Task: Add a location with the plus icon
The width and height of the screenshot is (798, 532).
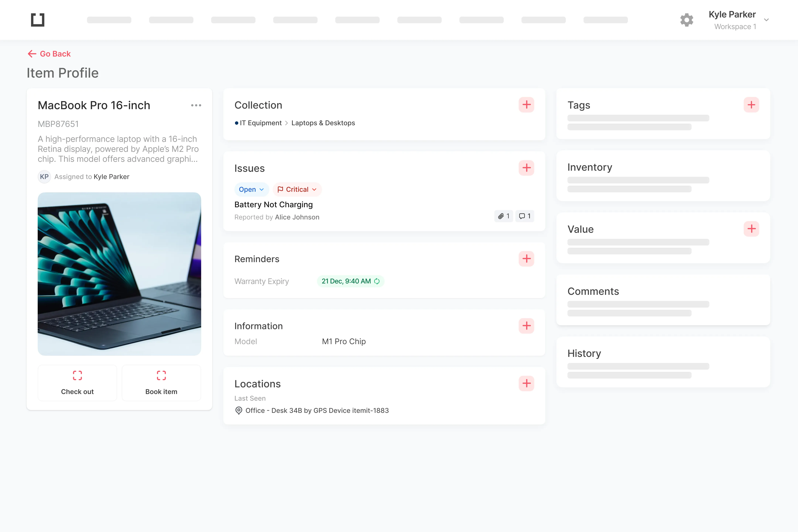Action: tap(526, 383)
